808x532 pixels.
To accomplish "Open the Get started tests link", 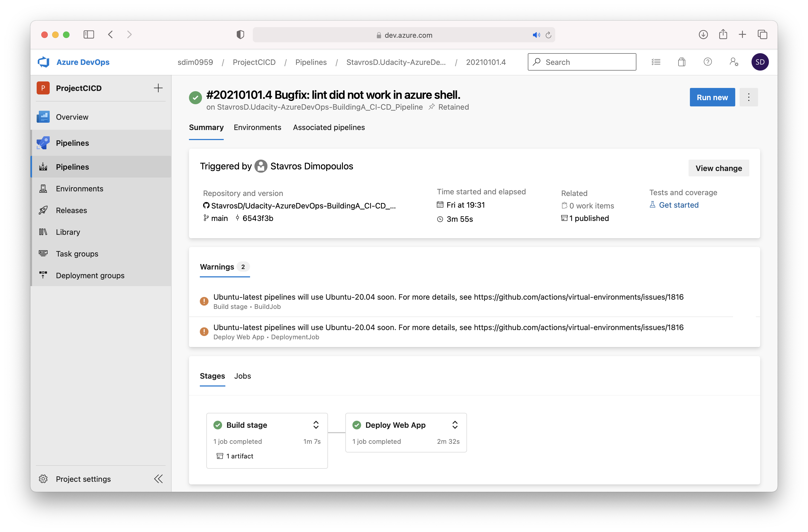I will coord(678,205).
